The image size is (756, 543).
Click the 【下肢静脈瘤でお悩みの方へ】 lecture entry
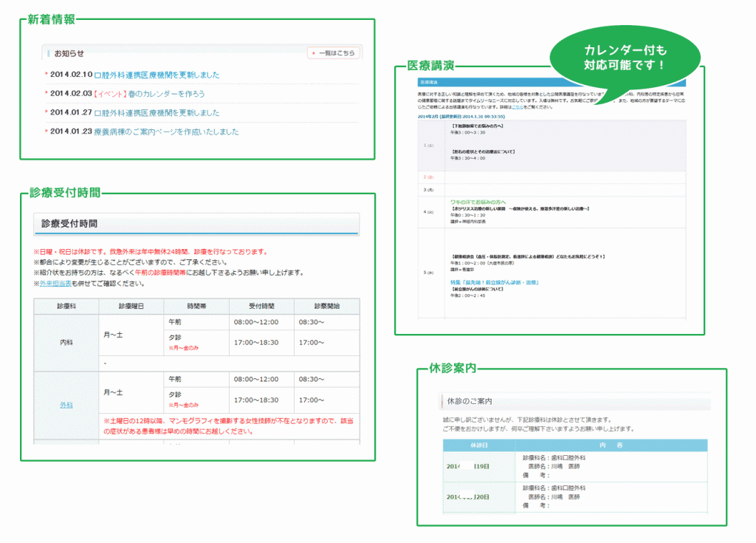(478, 126)
